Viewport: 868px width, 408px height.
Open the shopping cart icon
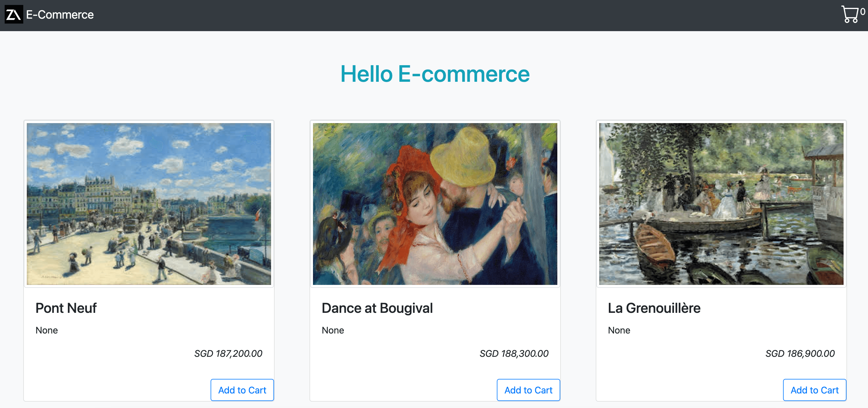point(849,14)
